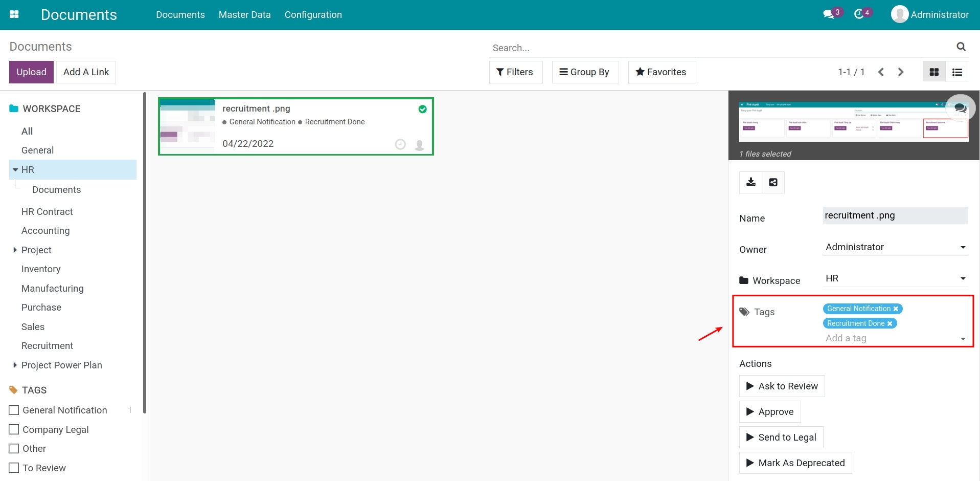Remove the Recruitment Done tag
The height and width of the screenshot is (481, 980).
pos(890,323)
